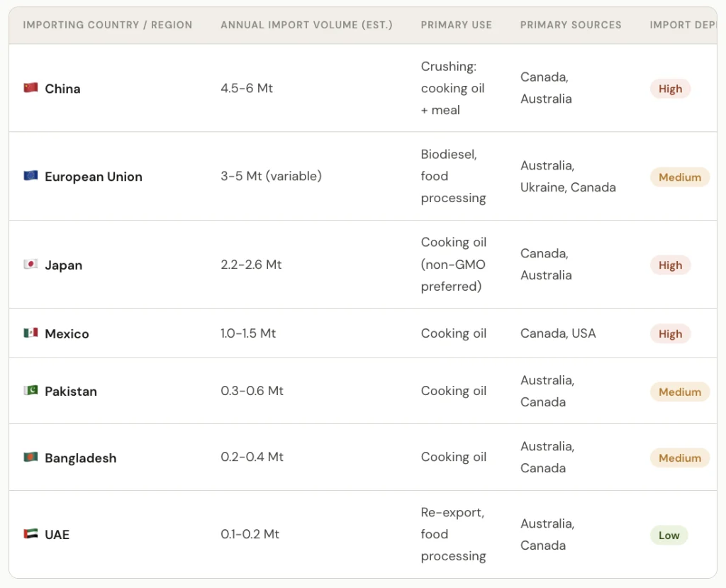Viewport: 726px width, 588px height.
Task: Select the Japan country name
Action: pyautogui.click(x=63, y=265)
